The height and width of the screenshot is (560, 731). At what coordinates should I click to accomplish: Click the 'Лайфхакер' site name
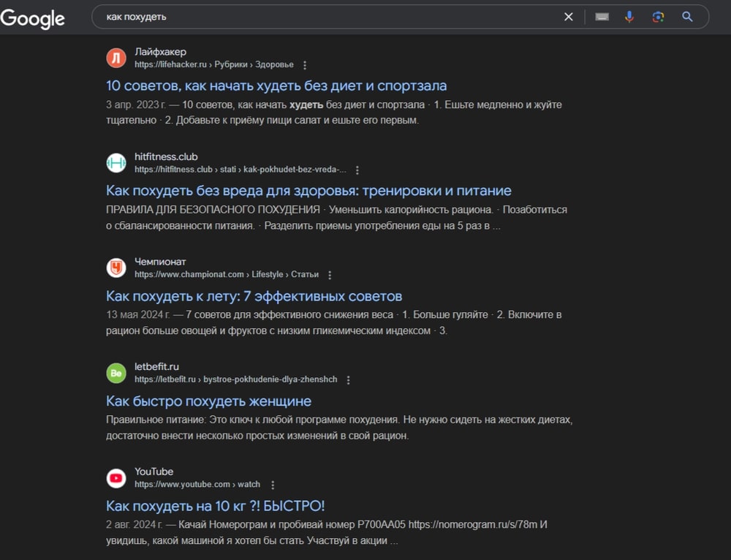[x=160, y=52]
